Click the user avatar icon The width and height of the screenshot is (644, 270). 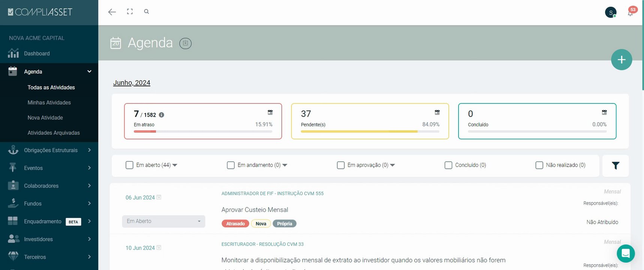(x=611, y=12)
